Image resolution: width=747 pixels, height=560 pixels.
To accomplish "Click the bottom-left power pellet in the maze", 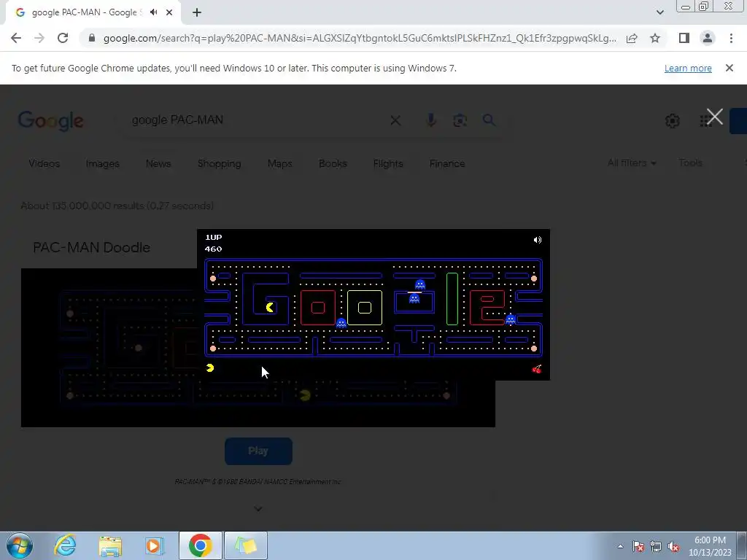I will pos(213,349).
